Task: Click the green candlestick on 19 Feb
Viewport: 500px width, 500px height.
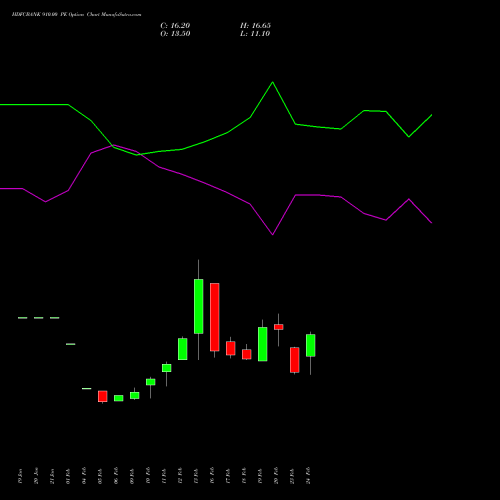Action: click(263, 344)
